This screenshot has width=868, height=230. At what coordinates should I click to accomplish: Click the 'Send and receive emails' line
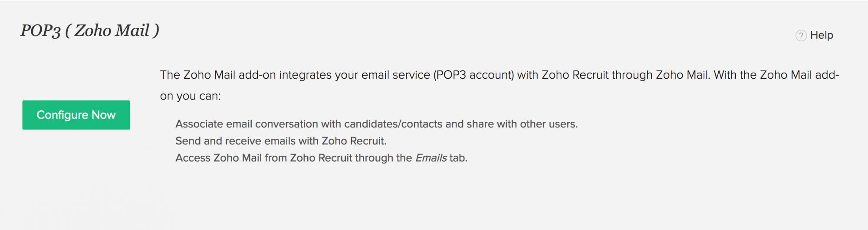coord(281,141)
